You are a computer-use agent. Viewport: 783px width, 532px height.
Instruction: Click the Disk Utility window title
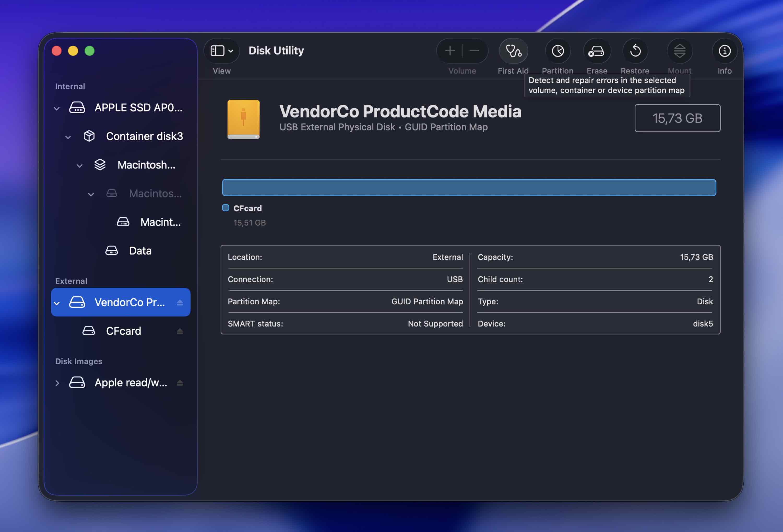coord(276,51)
